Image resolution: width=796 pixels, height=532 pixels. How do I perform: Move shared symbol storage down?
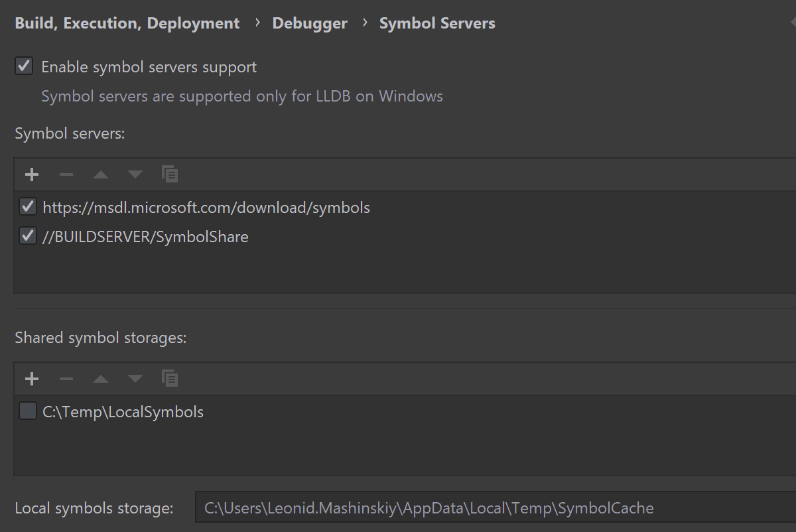pyautogui.click(x=135, y=379)
